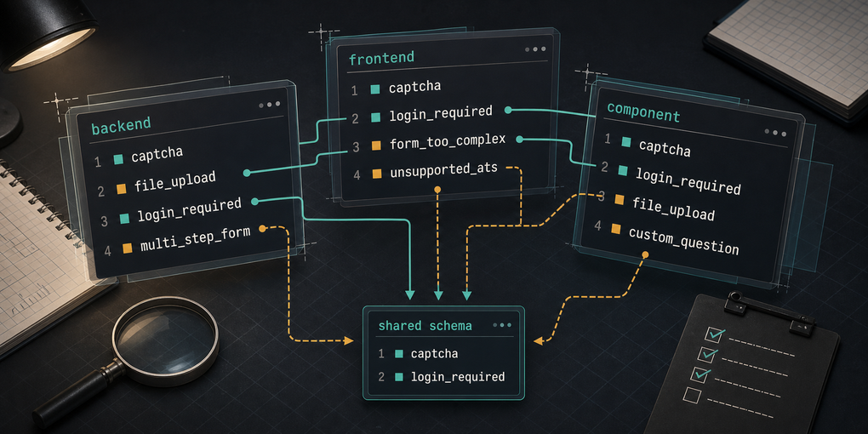Click the orange connector dot below custom_question
The height and width of the screenshot is (434, 868).
(645, 254)
